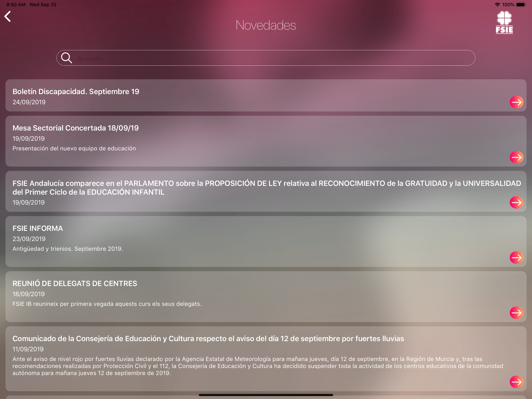Viewport: 532px width, 399px height.
Task: Select 'Presentación del nuevo equipo de educación'
Action: 74,148
